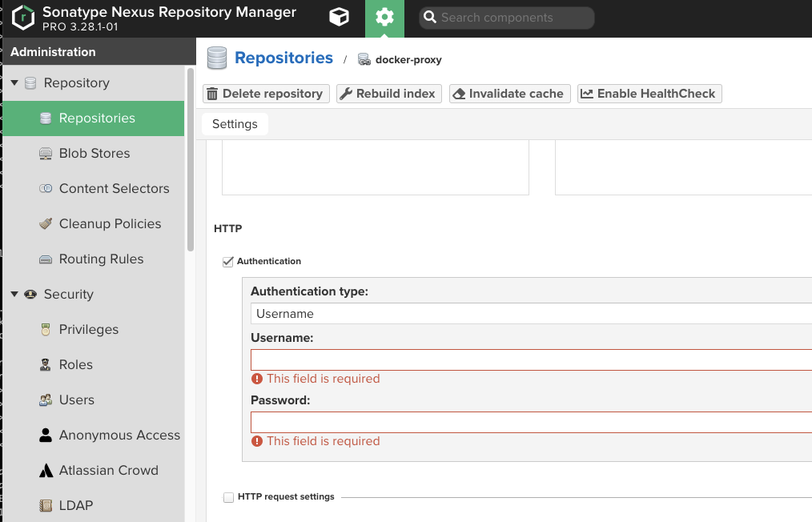This screenshot has width=812, height=522.
Task: Select Anonymous Access in sidebar
Action: pyautogui.click(x=119, y=436)
